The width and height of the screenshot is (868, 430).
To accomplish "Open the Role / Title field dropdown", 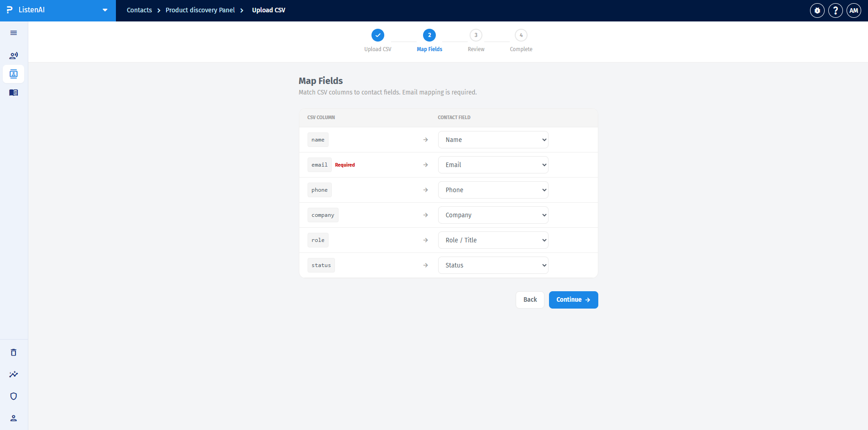I will (493, 240).
